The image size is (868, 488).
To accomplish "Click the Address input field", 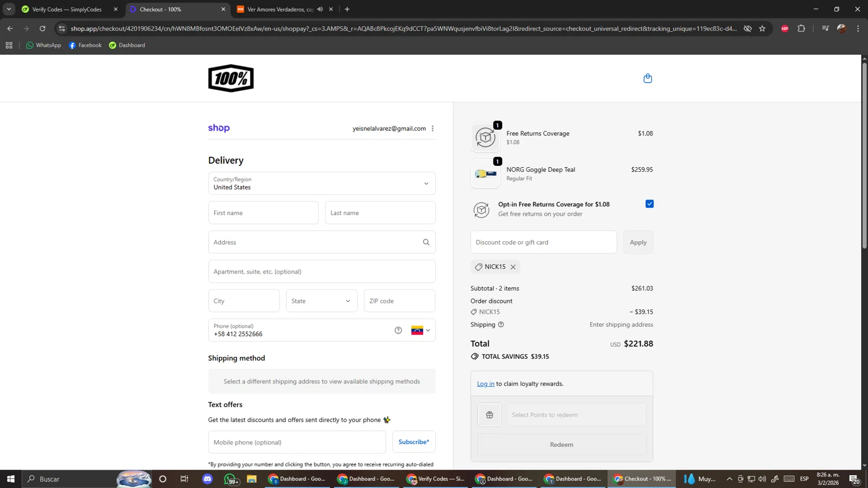I will [x=322, y=242].
